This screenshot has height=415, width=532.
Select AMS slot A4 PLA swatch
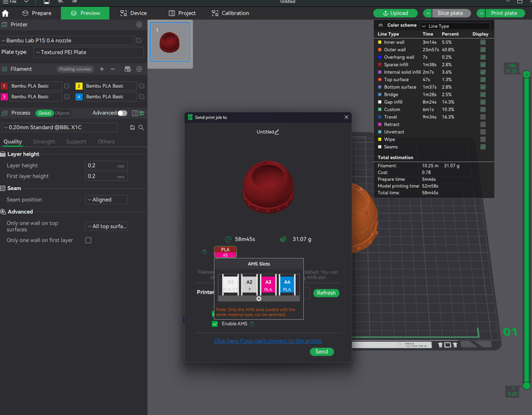[287, 285]
